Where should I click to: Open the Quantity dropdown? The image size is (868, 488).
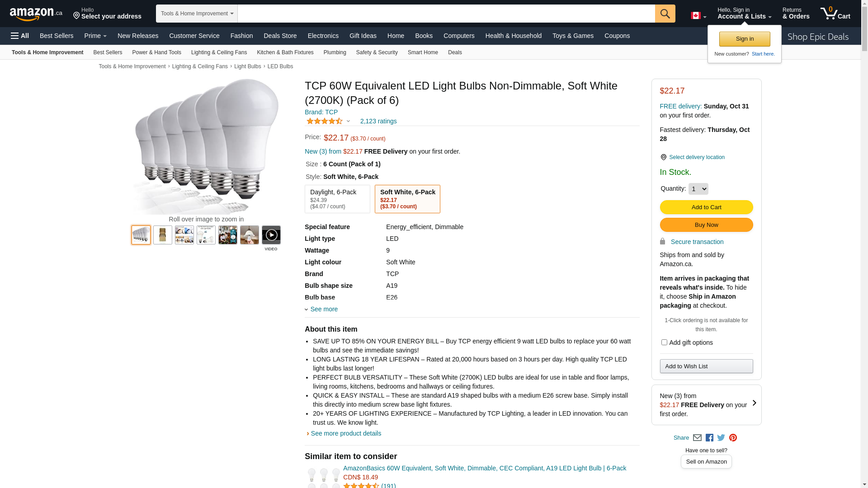coord(698,189)
